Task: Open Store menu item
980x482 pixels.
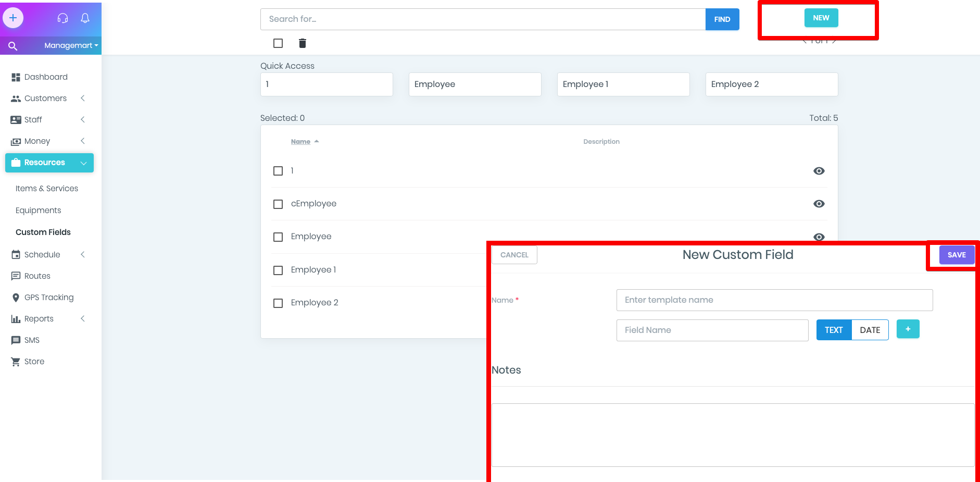Action: click(x=34, y=362)
